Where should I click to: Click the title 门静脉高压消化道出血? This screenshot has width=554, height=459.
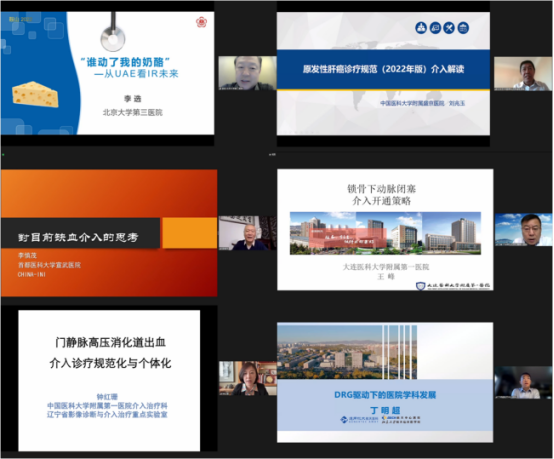[111, 342]
